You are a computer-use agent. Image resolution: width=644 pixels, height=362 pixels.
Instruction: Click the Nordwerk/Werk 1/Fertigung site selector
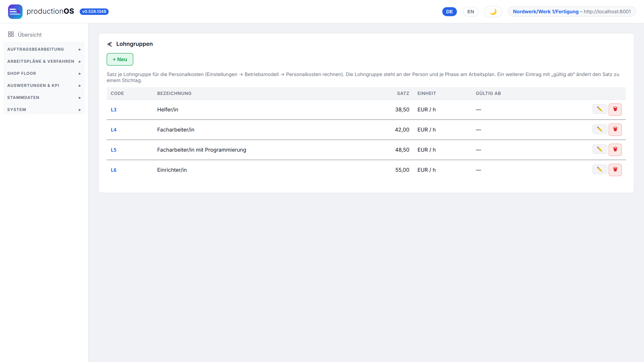coord(572,11)
